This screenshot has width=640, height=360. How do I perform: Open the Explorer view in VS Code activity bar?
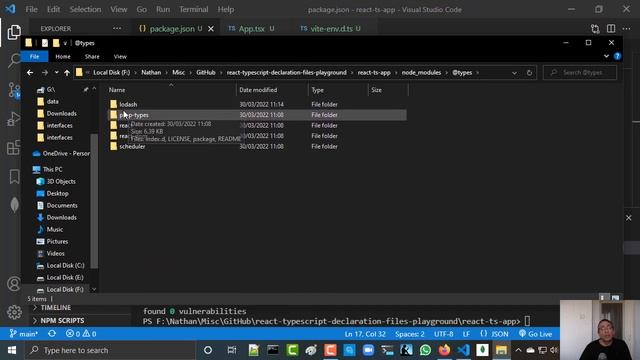coord(14,32)
